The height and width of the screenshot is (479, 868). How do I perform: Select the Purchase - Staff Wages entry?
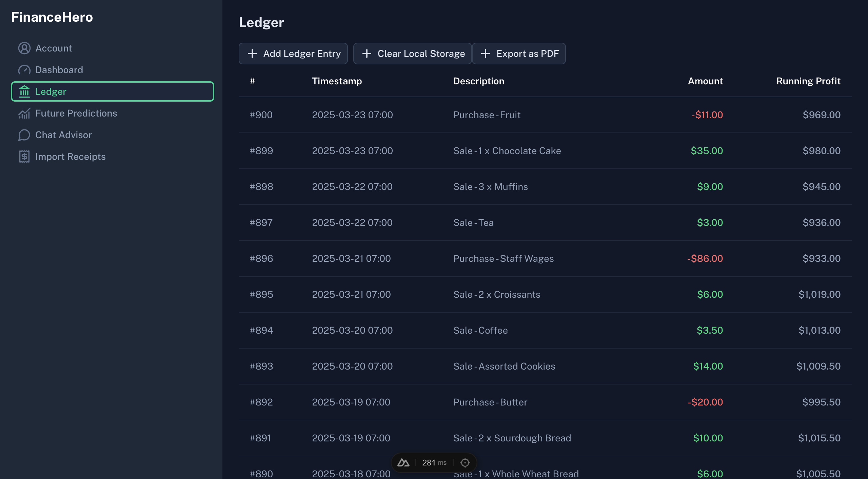pyautogui.click(x=503, y=258)
